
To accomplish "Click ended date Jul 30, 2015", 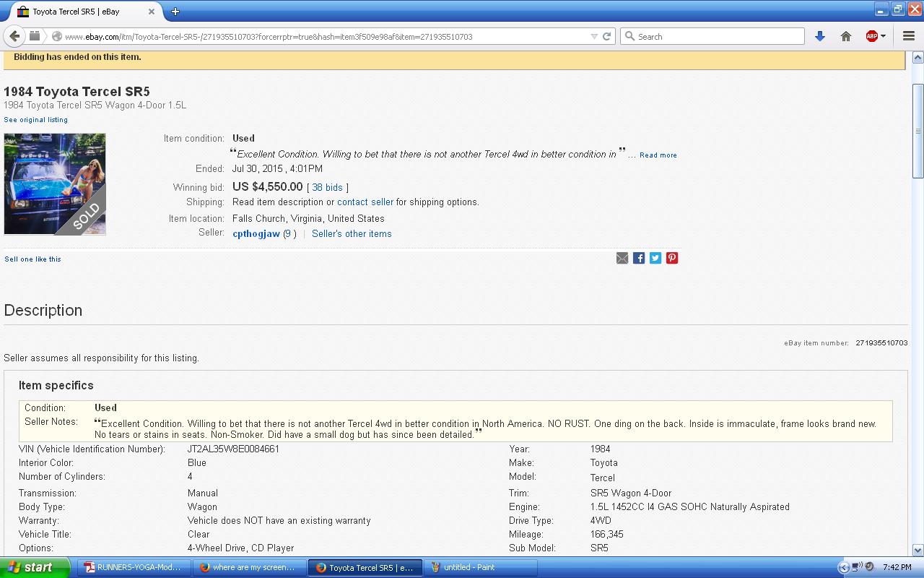I will point(277,168).
